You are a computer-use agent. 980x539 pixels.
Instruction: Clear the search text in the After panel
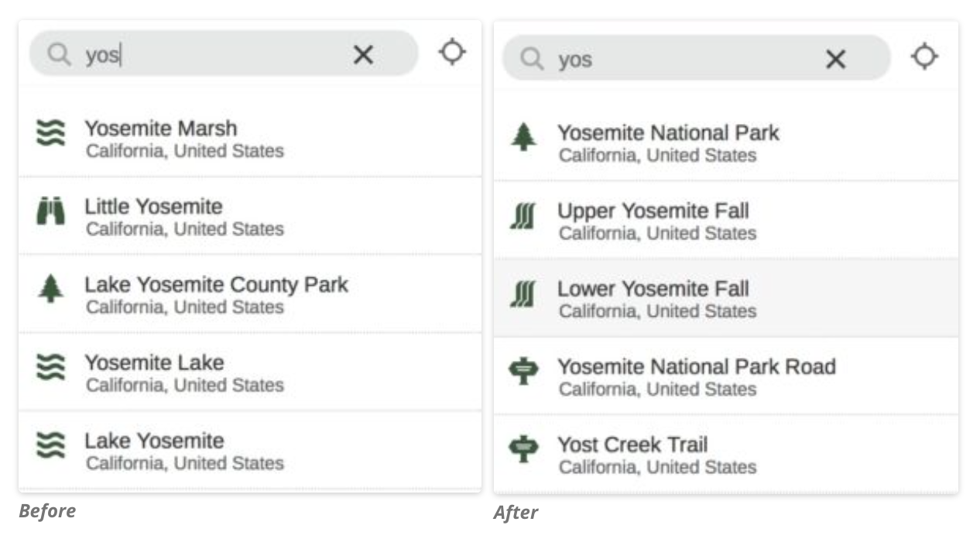point(835,59)
